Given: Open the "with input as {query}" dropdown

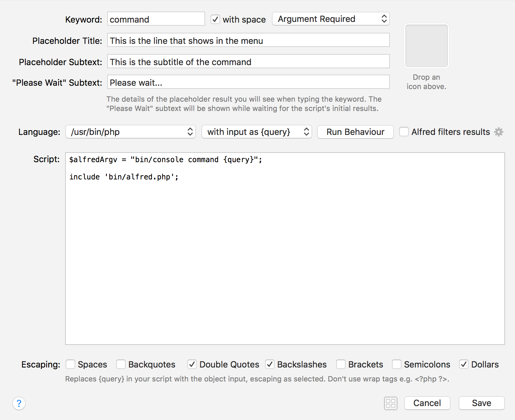Looking at the screenshot, I should [x=257, y=132].
